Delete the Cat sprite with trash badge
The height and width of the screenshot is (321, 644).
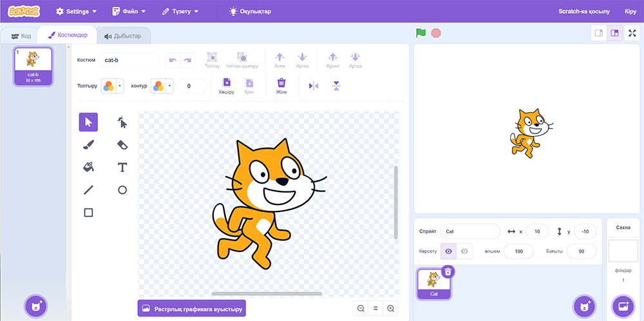[448, 271]
